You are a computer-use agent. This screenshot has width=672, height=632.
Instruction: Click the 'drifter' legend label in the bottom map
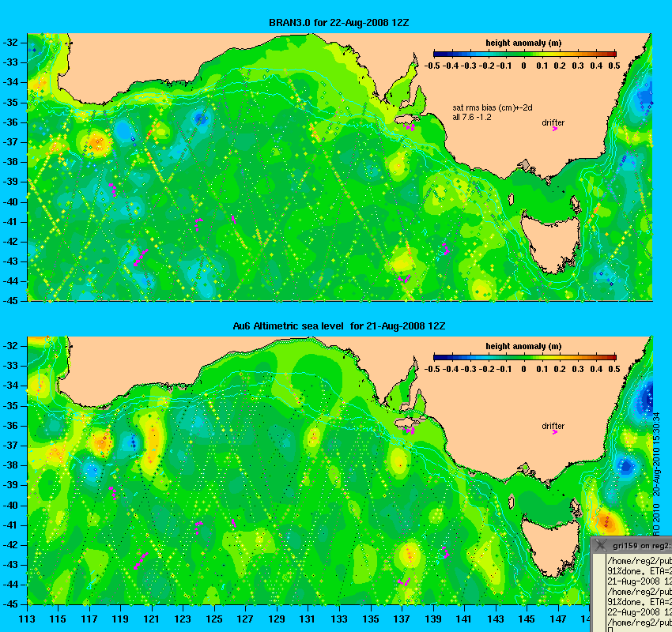click(x=553, y=426)
